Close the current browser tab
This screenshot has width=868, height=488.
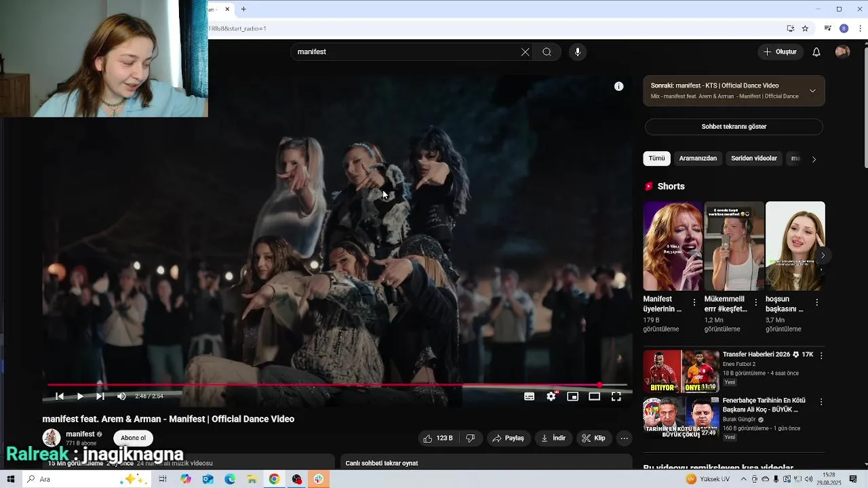(227, 9)
